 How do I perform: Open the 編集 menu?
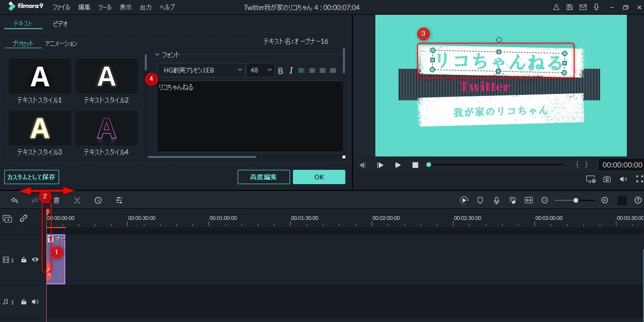point(84,7)
